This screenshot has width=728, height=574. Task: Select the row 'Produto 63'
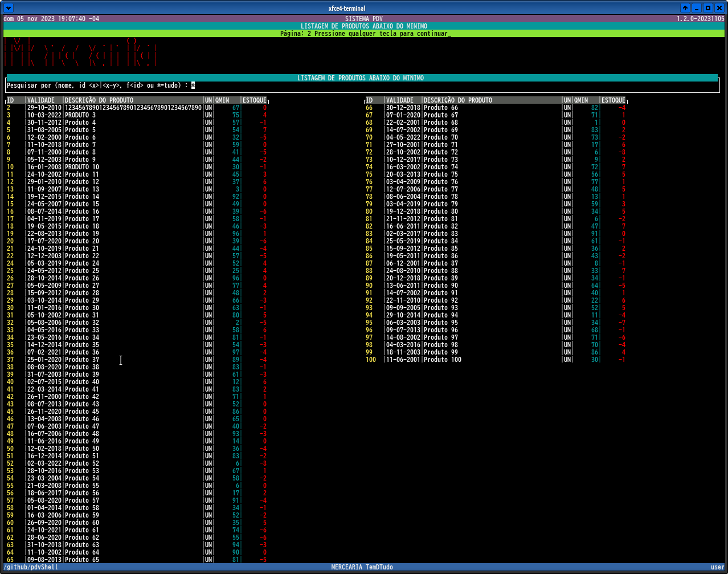click(x=137, y=545)
